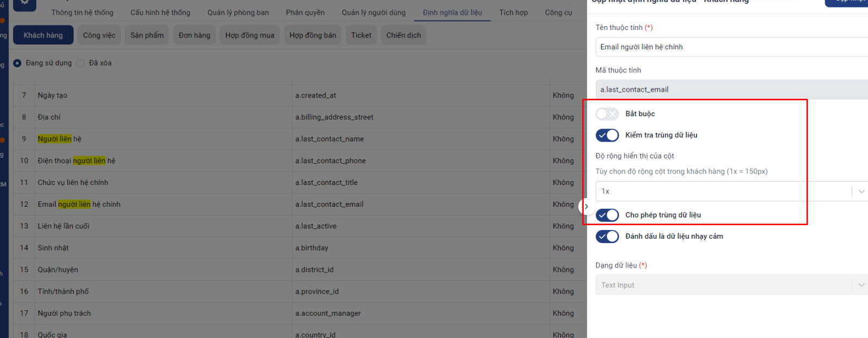The width and height of the screenshot is (868, 338).
Task: Open the Tích hợp tab
Action: [x=513, y=12]
